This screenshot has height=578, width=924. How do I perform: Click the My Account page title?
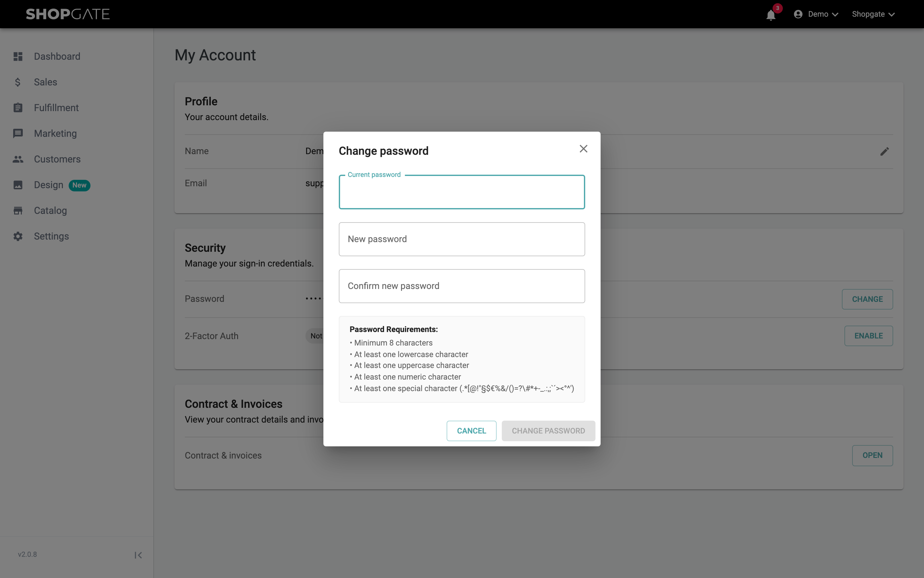click(x=215, y=55)
